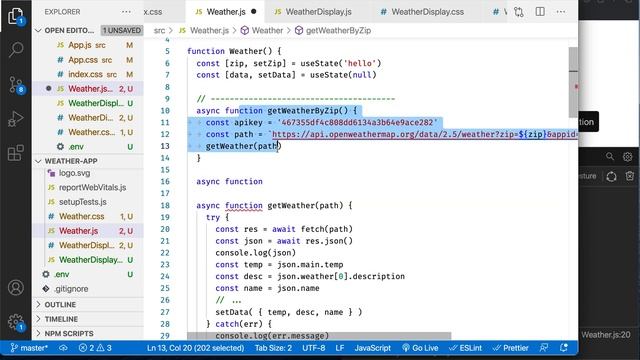Click the devtools trash clear icon
The width and height of the screenshot is (640, 360).
630,176
